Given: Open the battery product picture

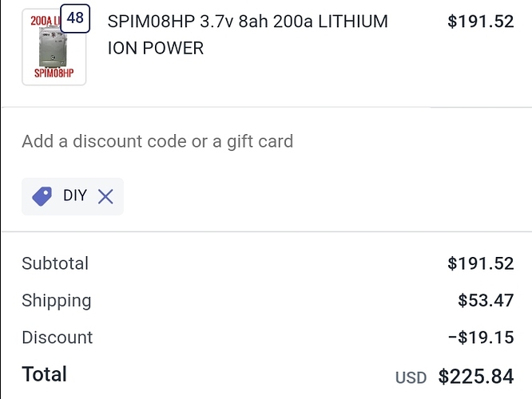Looking at the screenshot, I should tap(53, 49).
